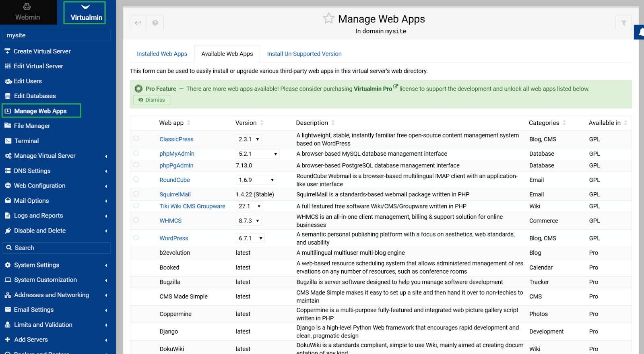This screenshot has width=644, height=354.
Task: Open phpMyAdmin version 5.2.1 dropdown
Action: 258,154
